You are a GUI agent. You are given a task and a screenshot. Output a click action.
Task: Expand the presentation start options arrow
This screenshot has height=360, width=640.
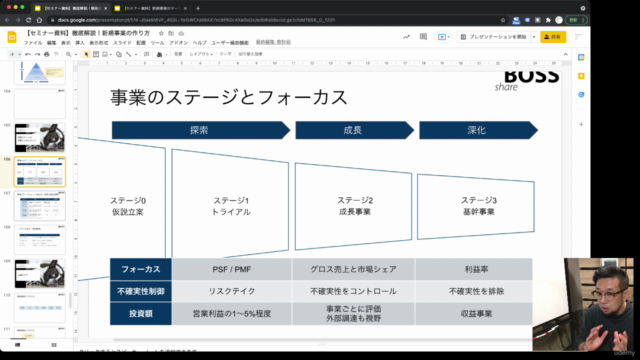[x=533, y=37]
